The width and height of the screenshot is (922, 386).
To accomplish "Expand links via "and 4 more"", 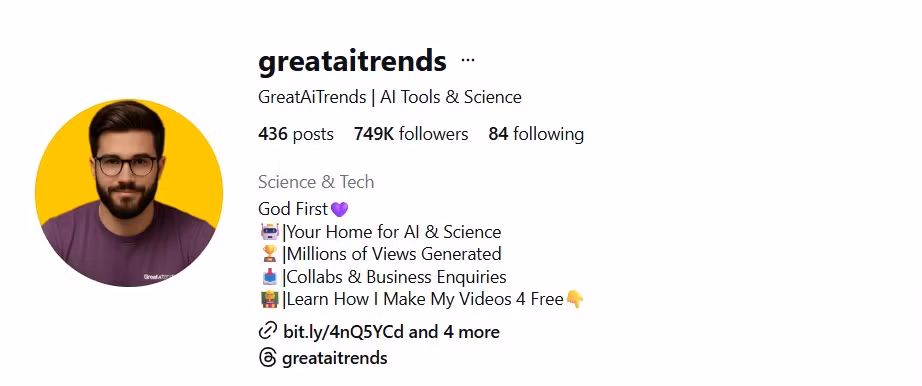I will click(454, 332).
